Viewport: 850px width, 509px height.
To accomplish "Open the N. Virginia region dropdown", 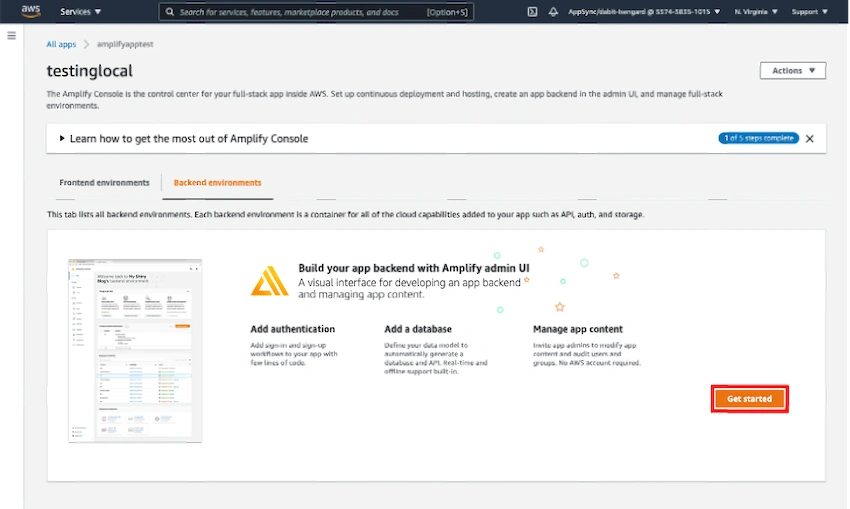I will pos(756,11).
